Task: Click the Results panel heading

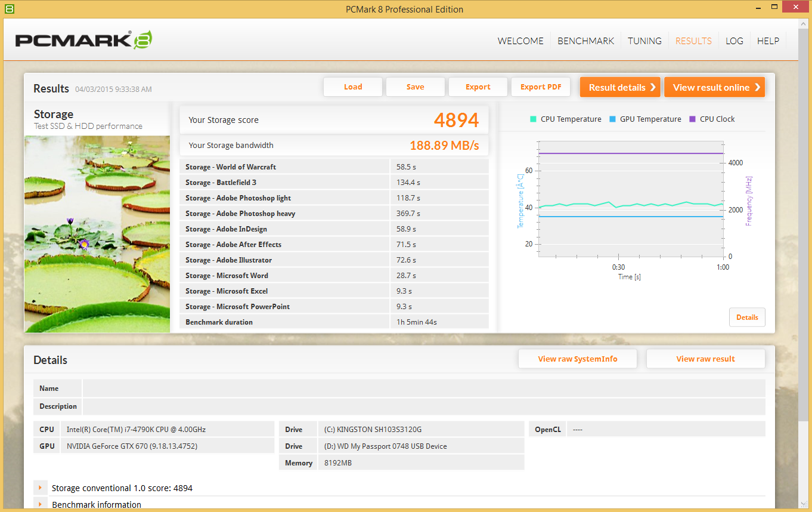Action: pos(51,88)
